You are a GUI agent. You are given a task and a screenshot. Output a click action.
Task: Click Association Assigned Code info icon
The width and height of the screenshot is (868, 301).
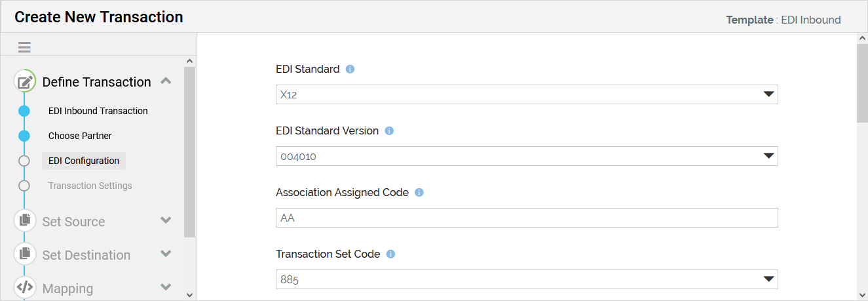419,193
